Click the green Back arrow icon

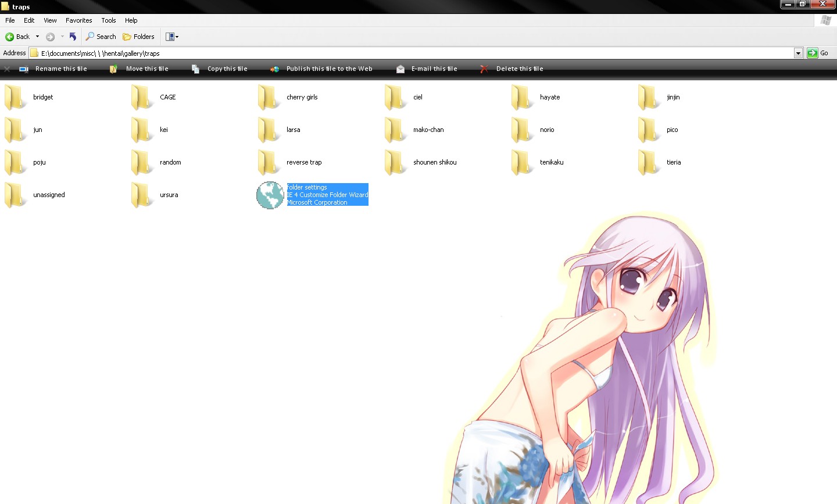point(9,37)
